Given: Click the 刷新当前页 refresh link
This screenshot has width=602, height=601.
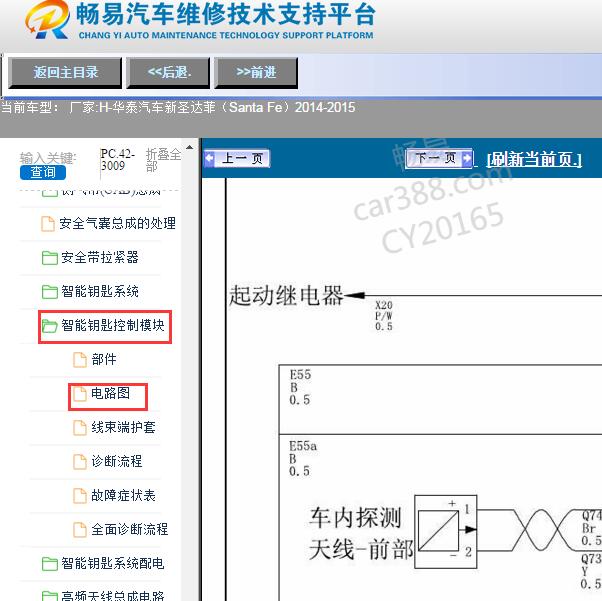Looking at the screenshot, I should point(534,159).
